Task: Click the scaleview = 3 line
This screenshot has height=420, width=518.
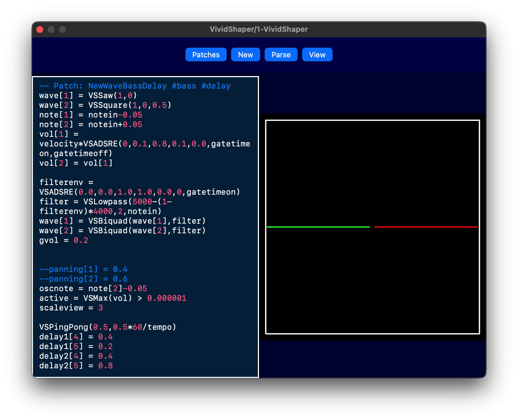Action: pos(71,308)
